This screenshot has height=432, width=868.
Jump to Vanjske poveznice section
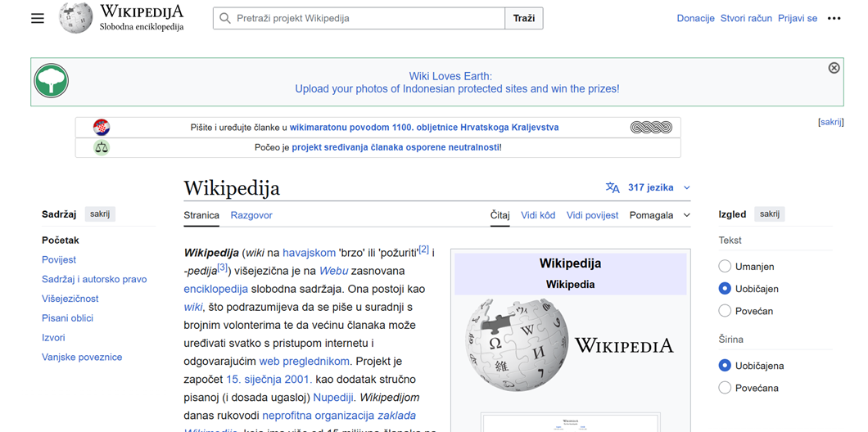(82, 357)
